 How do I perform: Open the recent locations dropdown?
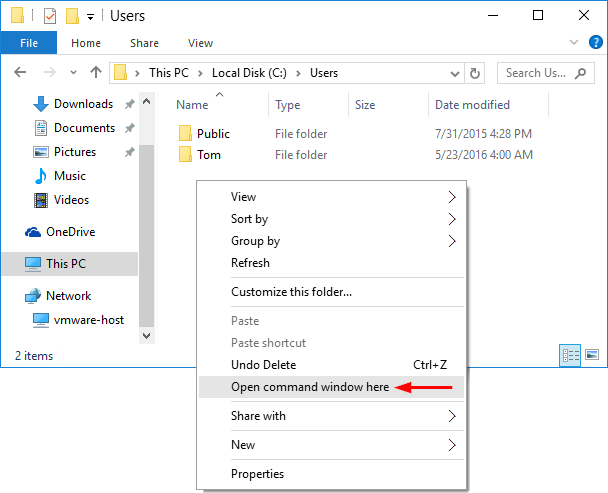[x=73, y=73]
